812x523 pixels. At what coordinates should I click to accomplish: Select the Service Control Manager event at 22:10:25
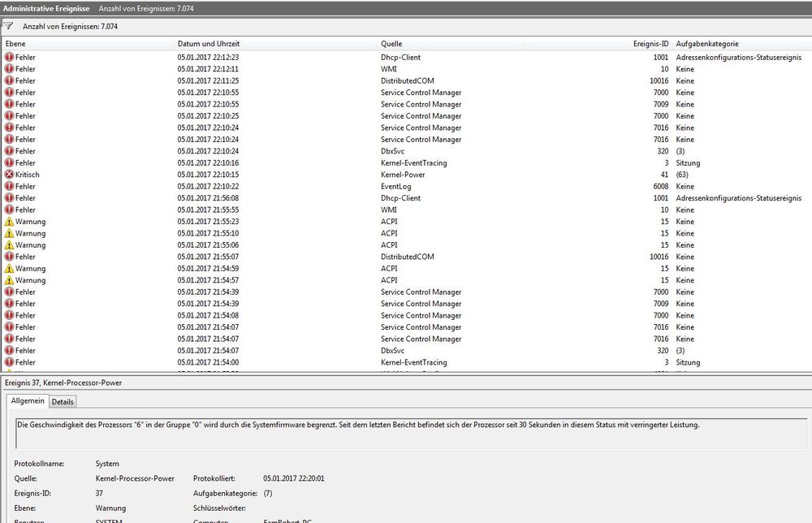click(421, 116)
